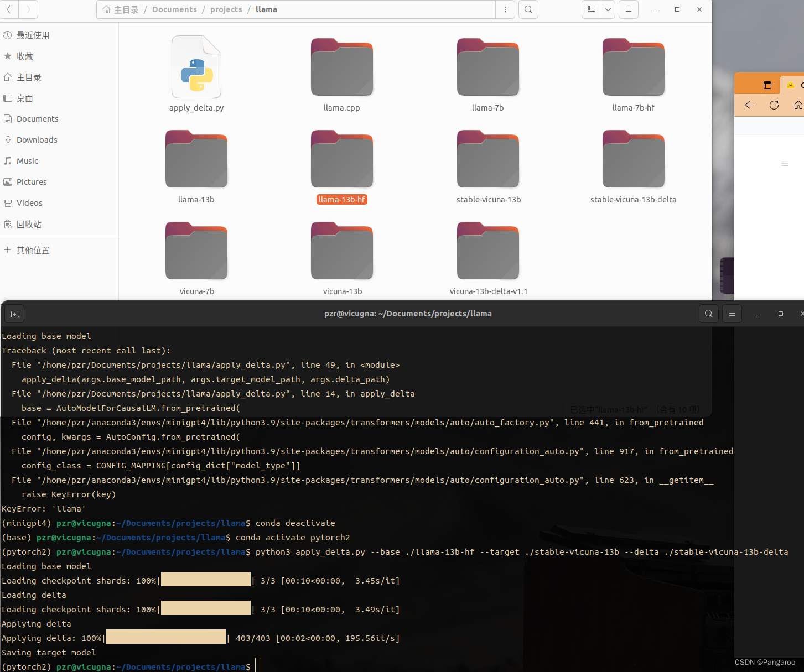Screen dimensions: 804x672
Task: Open browser tab overview icon
Action: pyautogui.click(x=767, y=85)
